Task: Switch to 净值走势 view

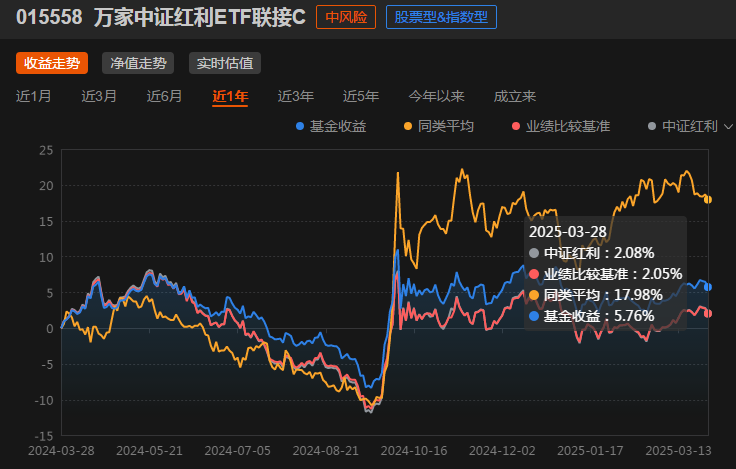Action: (x=138, y=63)
